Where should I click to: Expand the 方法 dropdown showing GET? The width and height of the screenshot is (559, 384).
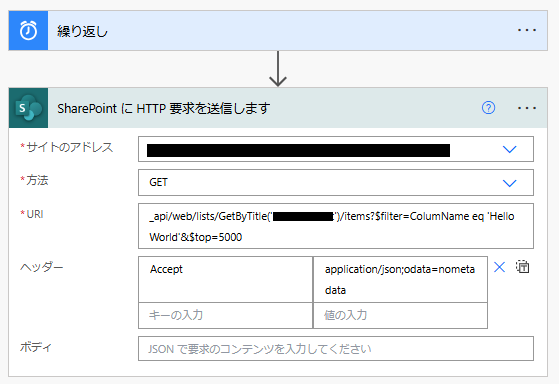(509, 183)
